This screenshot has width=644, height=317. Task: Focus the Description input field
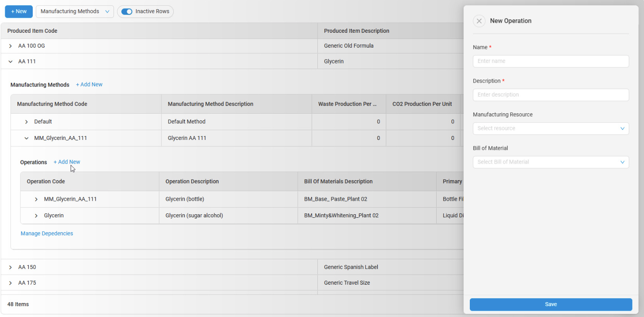tap(551, 95)
